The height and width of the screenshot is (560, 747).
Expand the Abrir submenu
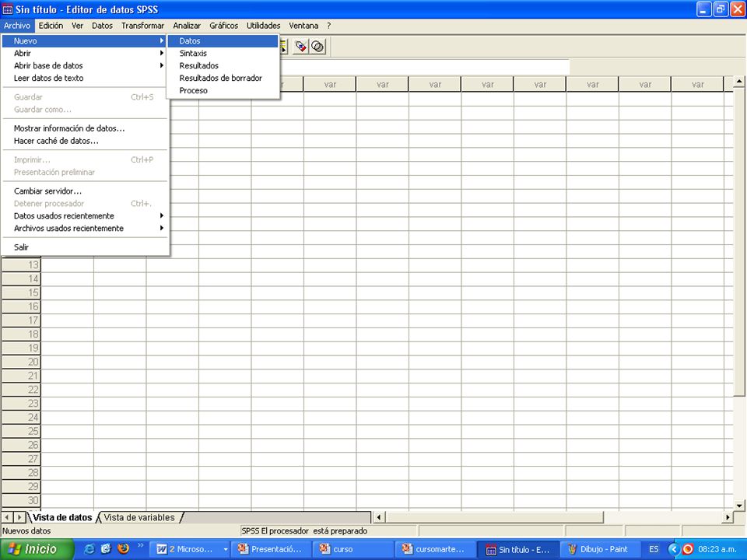point(85,54)
